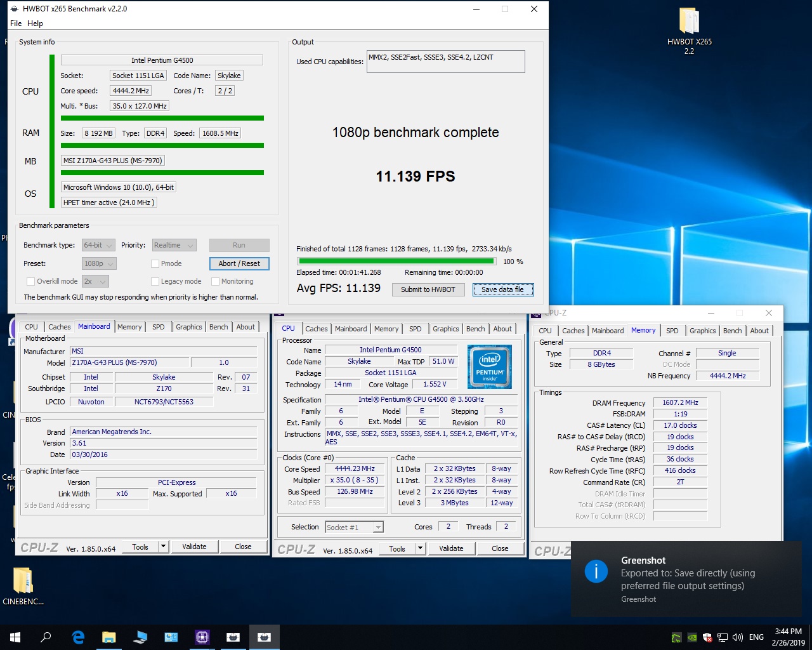Click the 11.139 FPS result text

pyautogui.click(x=416, y=176)
